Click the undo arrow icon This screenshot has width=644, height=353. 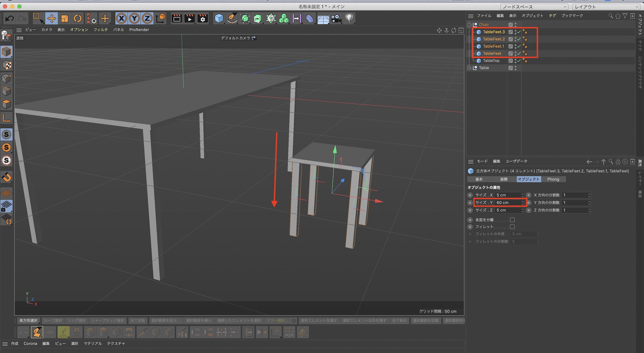(x=10, y=18)
